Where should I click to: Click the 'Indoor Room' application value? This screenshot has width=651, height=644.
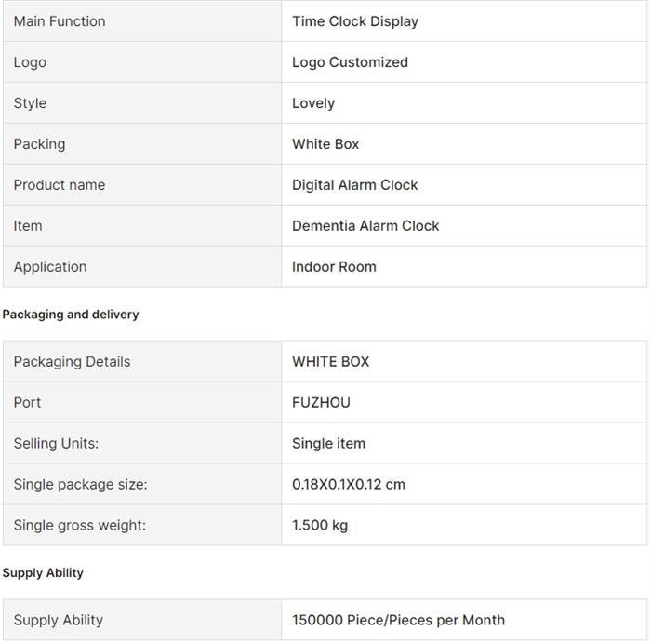click(x=334, y=267)
